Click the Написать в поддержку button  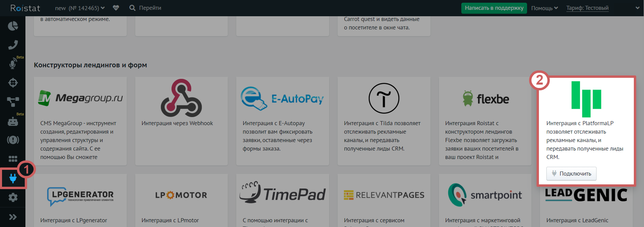coord(494,8)
